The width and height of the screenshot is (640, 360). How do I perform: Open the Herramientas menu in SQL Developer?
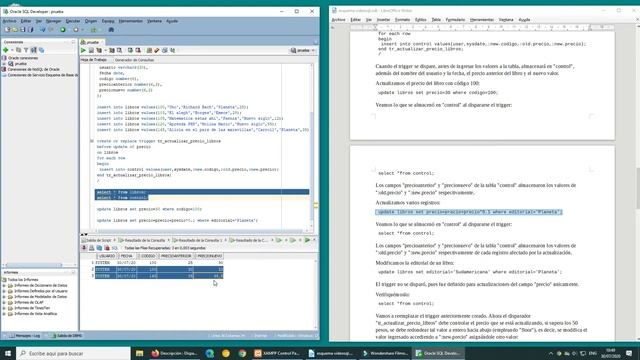click(131, 21)
